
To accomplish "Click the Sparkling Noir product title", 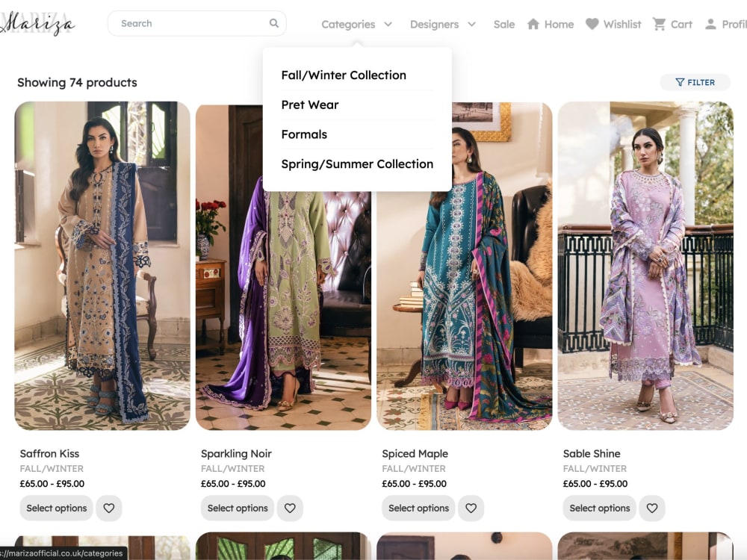I will [x=236, y=454].
